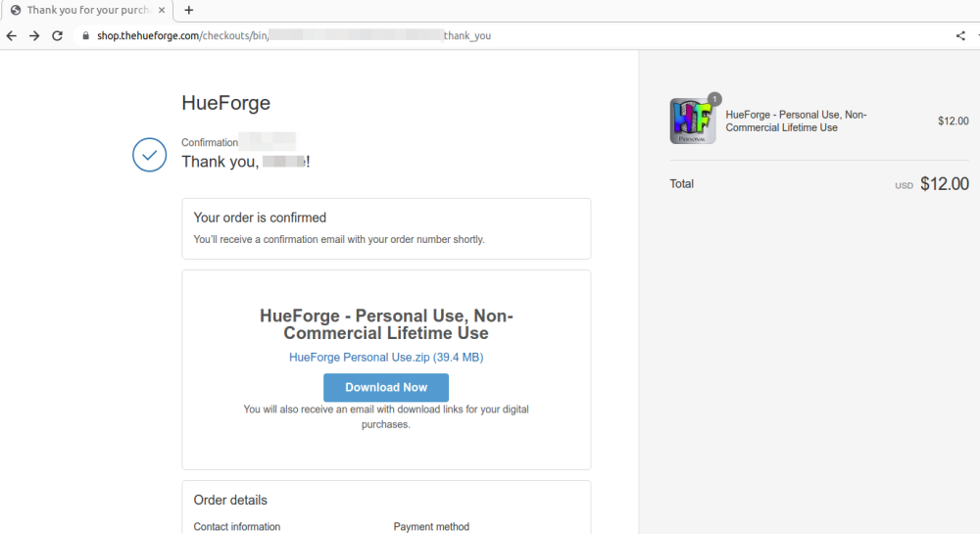Click the 'Contact information' label
This screenshot has width=980, height=534.
[237, 526]
